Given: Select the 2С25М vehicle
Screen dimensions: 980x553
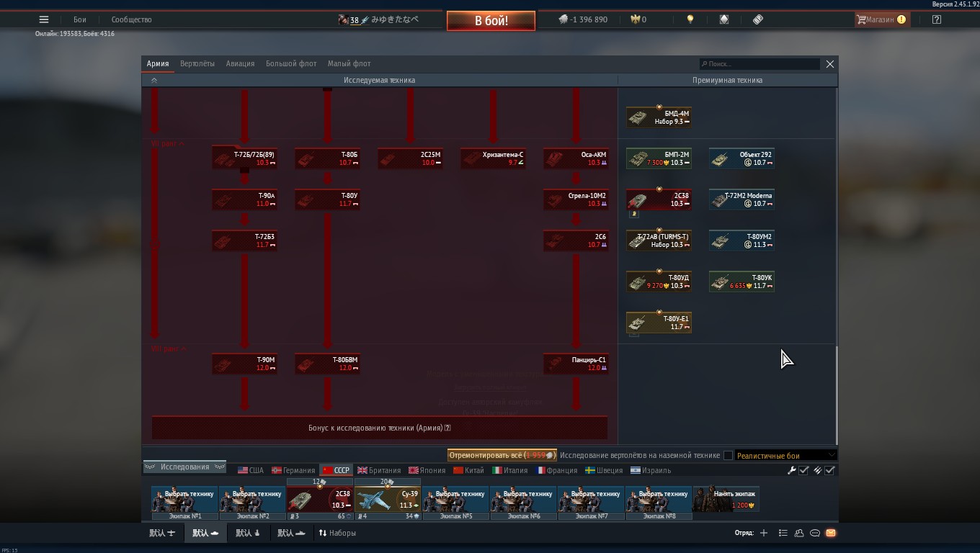Looking at the screenshot, I should coord(410,158).
